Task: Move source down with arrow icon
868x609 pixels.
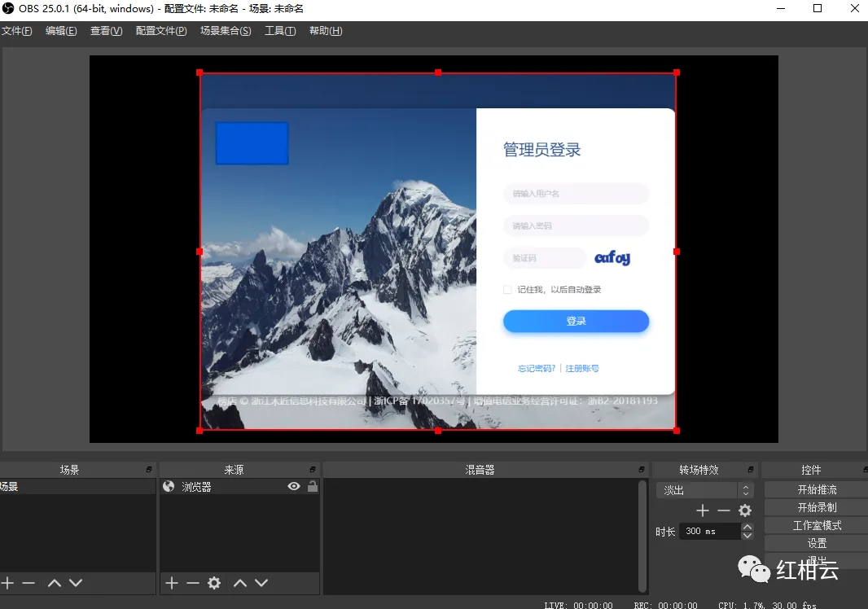Action: click(261, 582)
